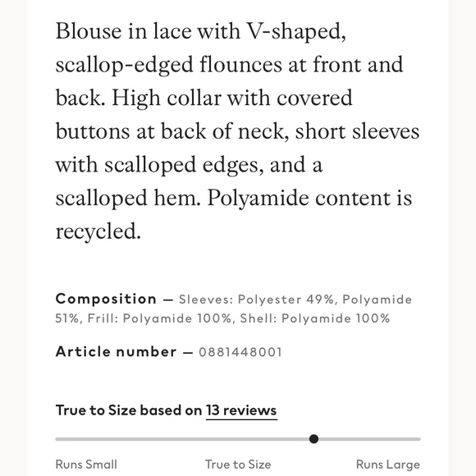Image resolution: width=476 pixels, height=476 pixels.
Task: Open the 13 reviews link
Action: (241, 410)
